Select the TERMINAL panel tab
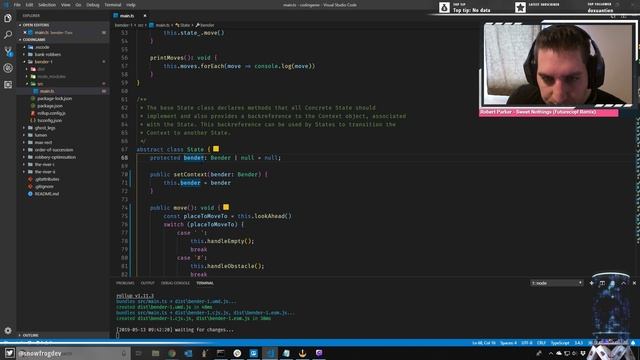Image resolution: width=640 pixels, height=360 pixels. (x=205, y=283)
